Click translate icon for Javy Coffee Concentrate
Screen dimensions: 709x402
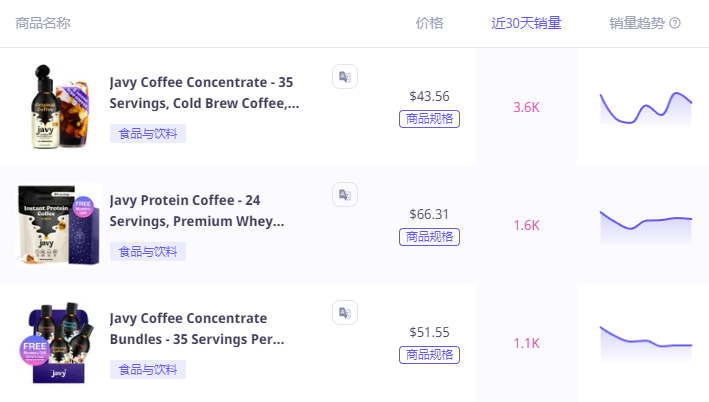click(x=344, y=76)
